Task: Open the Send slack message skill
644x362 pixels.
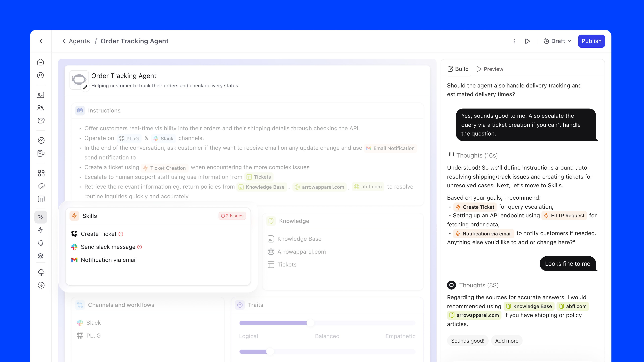Action: point(108,247)
